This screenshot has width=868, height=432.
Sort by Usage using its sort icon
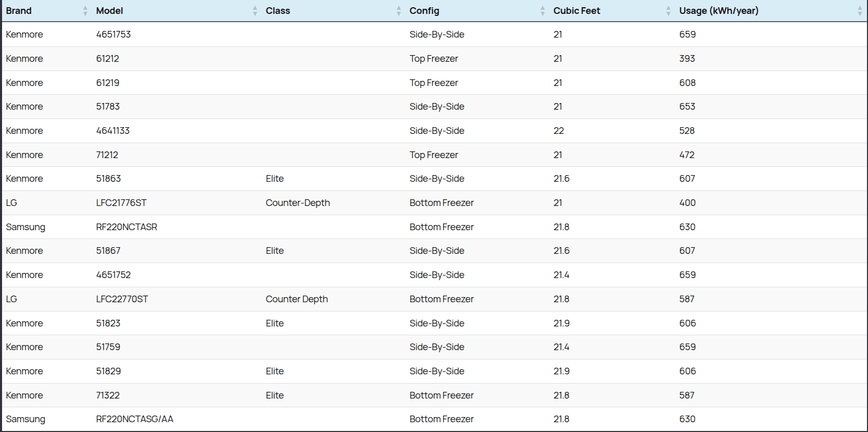pyautogui.click(x=860, y=11)
